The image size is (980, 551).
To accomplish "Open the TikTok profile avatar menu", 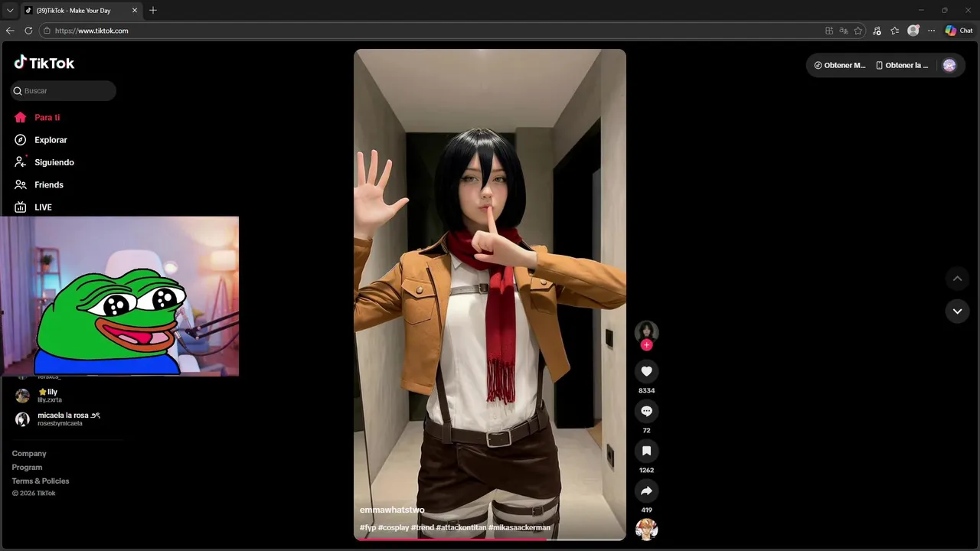I will [x=949, y=65].
